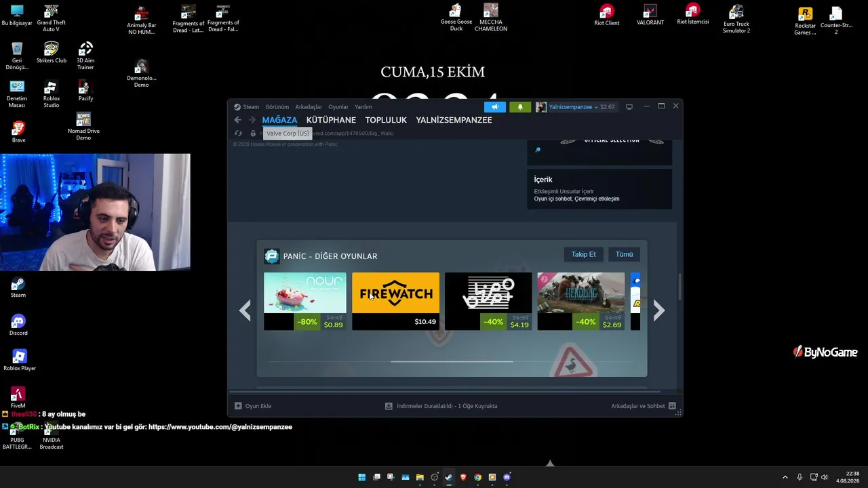Open the friends chat icon in Steam's footer

pyautogui.click(x=672, y=406)
